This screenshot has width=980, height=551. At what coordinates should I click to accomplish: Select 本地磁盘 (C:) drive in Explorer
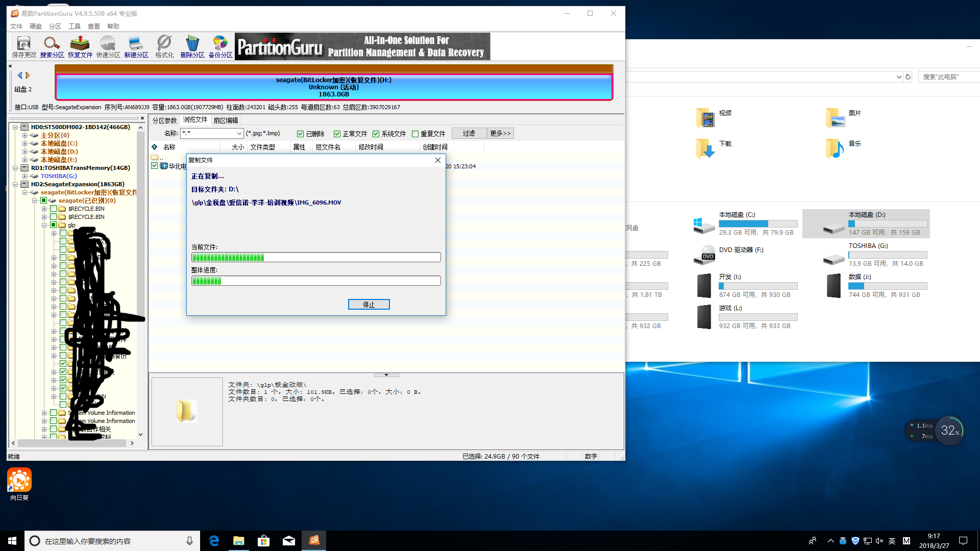[x=745, y=223]
